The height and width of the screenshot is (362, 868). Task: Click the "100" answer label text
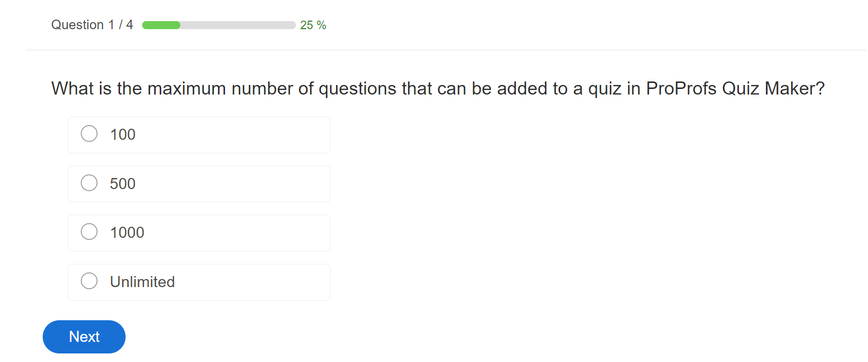pos(123,135)
